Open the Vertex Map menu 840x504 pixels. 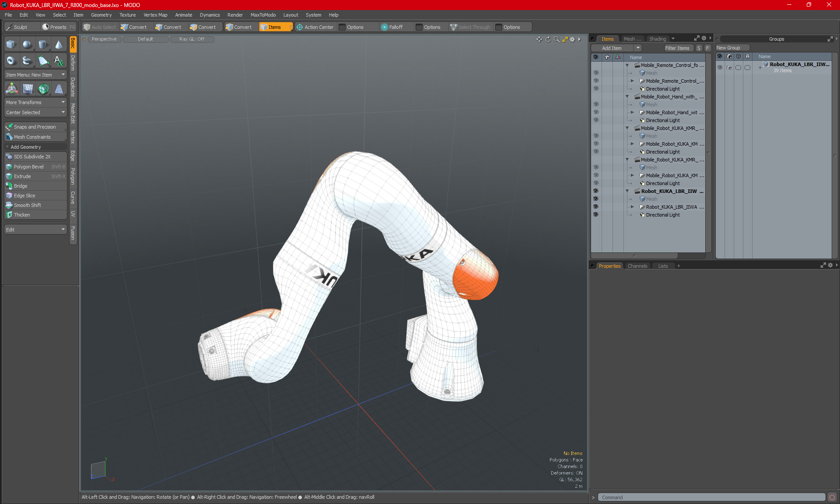coord(155,15)
